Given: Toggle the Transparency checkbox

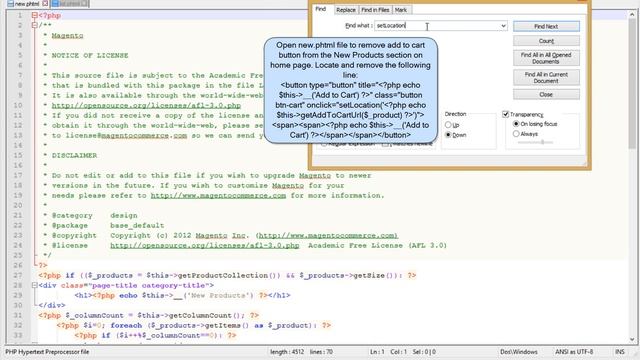Looking at the screenshot, I should (506, 114).
